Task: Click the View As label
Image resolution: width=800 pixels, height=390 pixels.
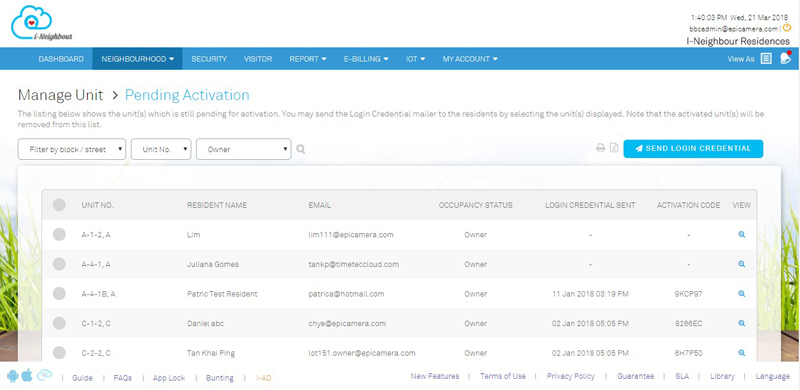Action: point(741,59)
